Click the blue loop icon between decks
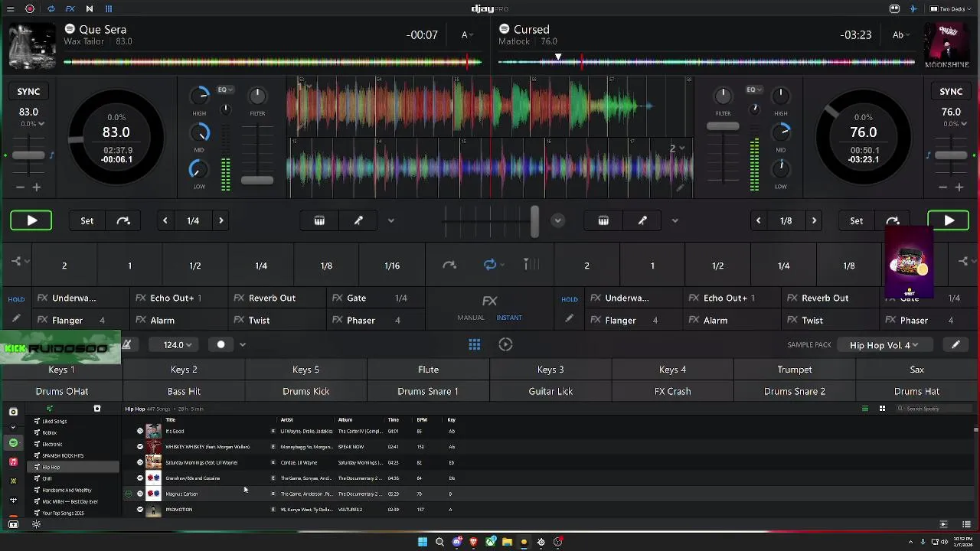The height and width of the screenshot is (551, 980). pos(490,265)
